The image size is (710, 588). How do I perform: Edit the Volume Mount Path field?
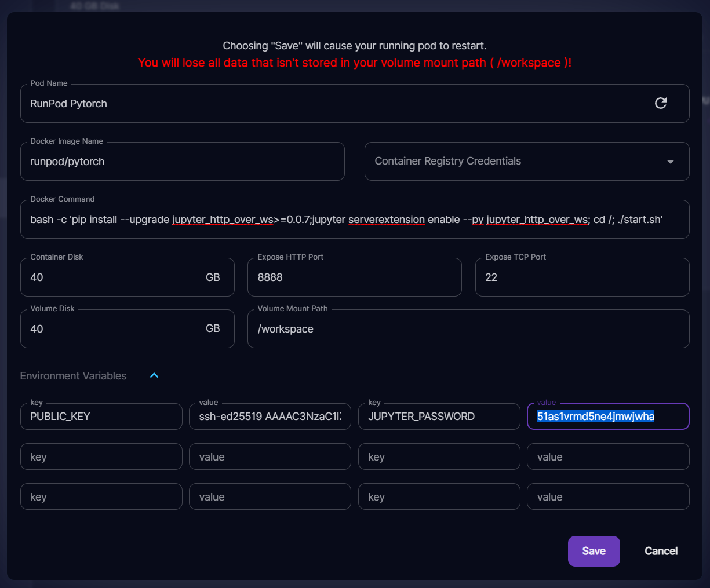[468, 329]
